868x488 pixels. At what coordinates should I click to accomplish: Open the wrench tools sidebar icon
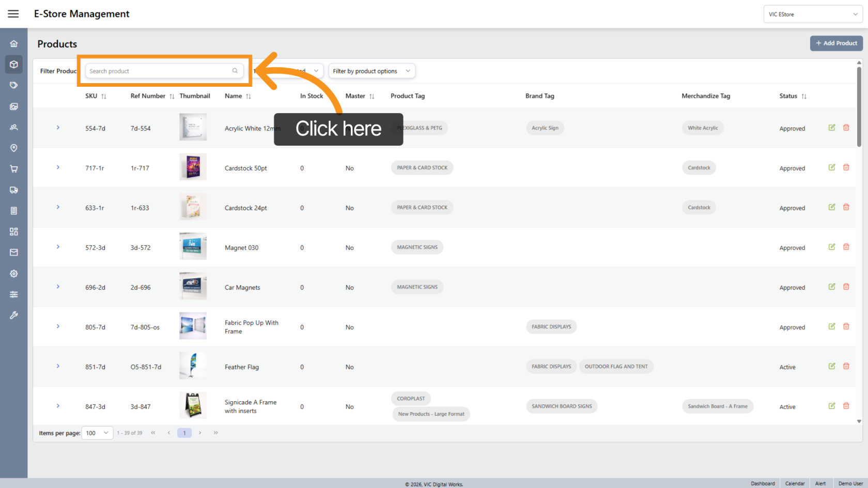[14, 315]
